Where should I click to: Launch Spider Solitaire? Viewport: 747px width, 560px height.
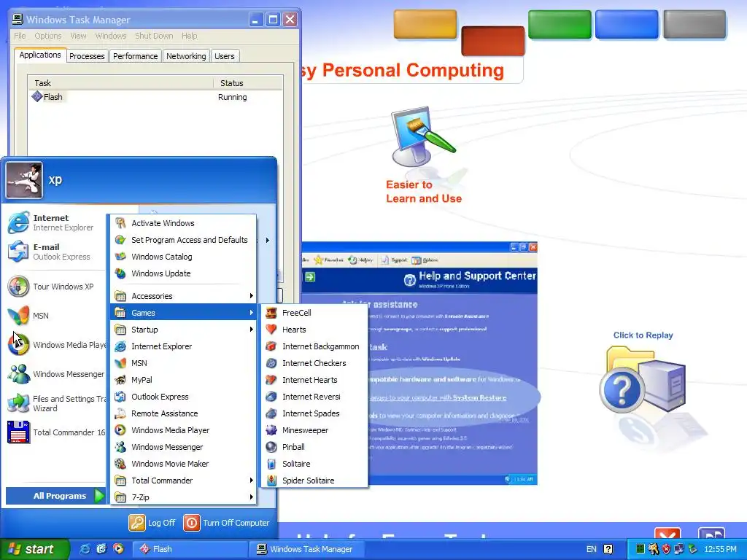tap(314, 481)
